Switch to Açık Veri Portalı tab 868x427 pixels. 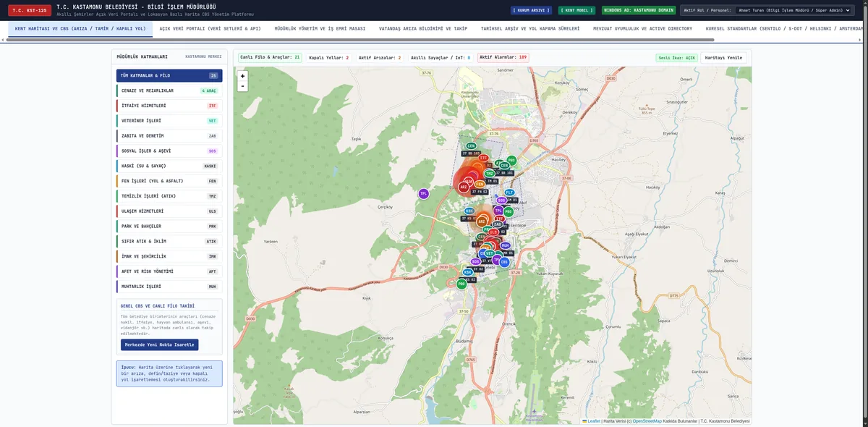[x=210, y=29]
